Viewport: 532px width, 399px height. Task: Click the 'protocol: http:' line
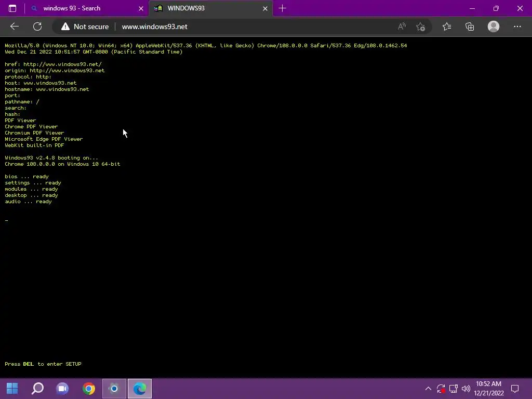pyautogui.click(x=28, y=77)
